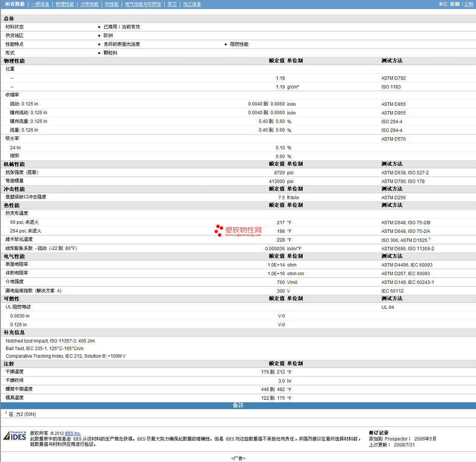
Task: Click the 备注 section header bar
Action: pyautogui.click(x=238, y=405)
